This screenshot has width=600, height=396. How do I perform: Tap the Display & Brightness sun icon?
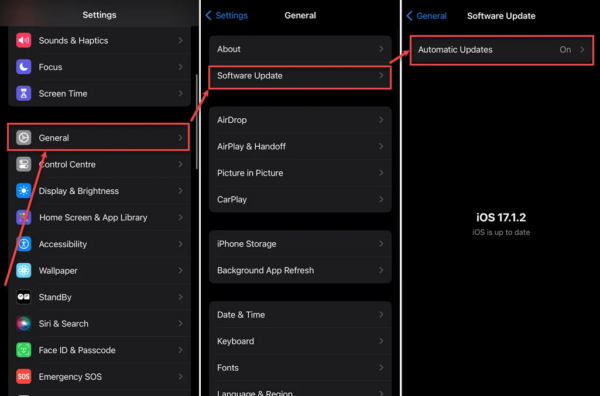coord(24,191)
